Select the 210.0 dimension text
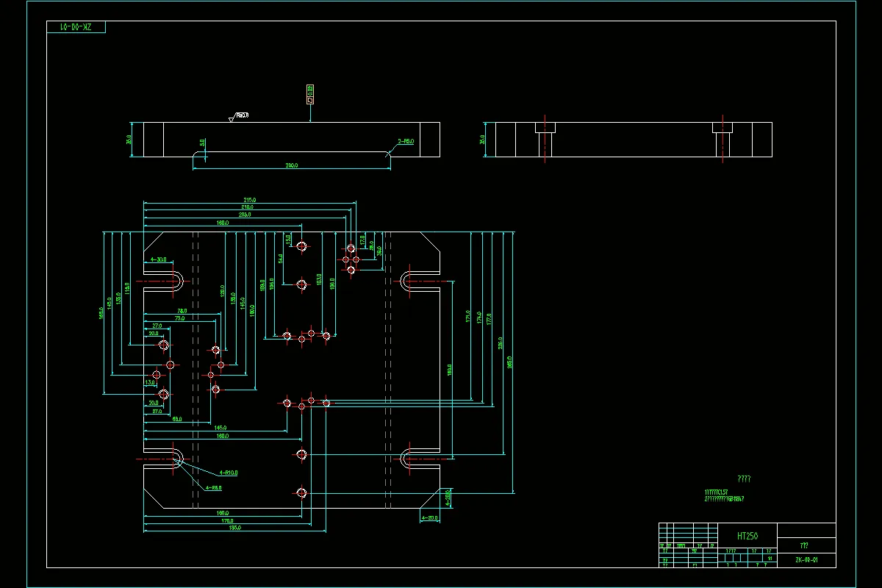 point(247,207)
